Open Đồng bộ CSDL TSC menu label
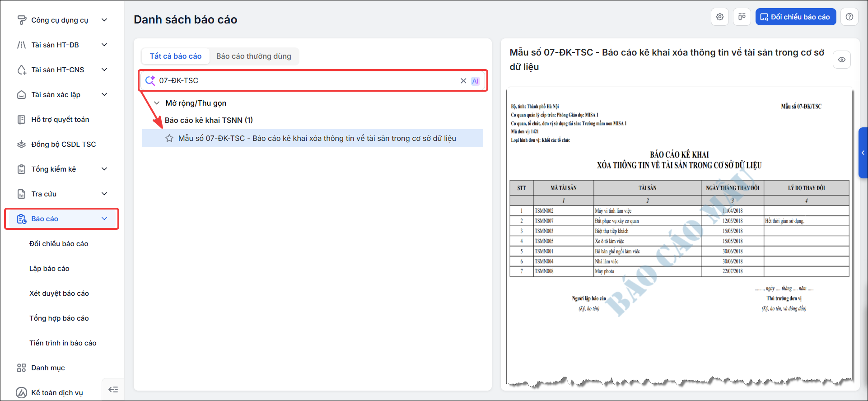This screenshot has width=868, height=401. (64, 144)
